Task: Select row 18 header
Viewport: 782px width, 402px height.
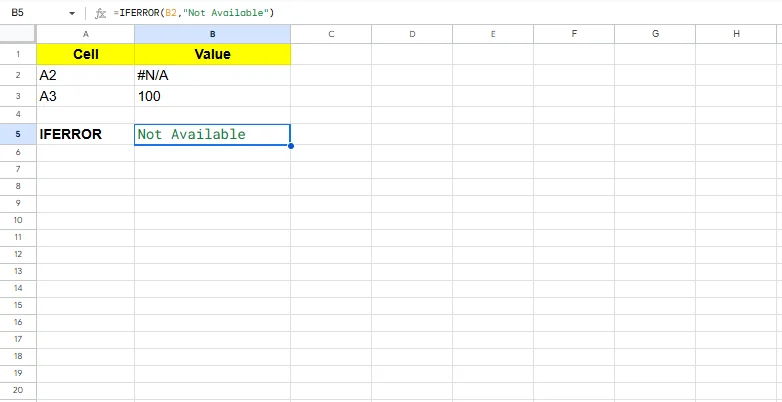Action: (x=18, y=356)
